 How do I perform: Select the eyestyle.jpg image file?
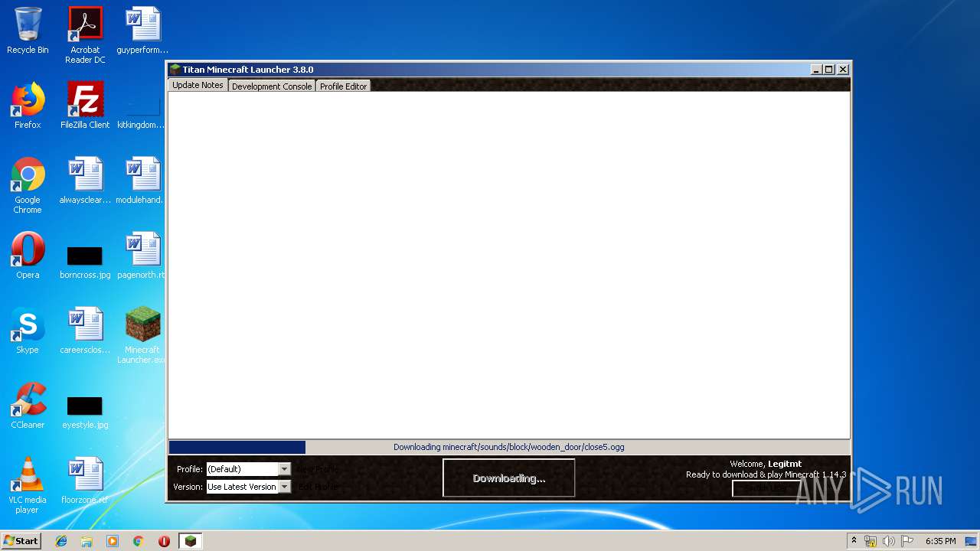coord(85,412)
